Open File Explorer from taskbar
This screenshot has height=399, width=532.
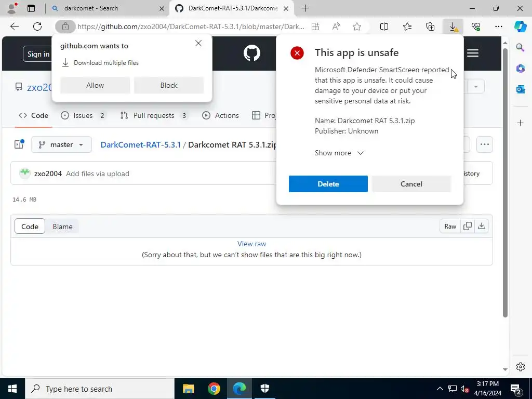[x=188, y=389]
